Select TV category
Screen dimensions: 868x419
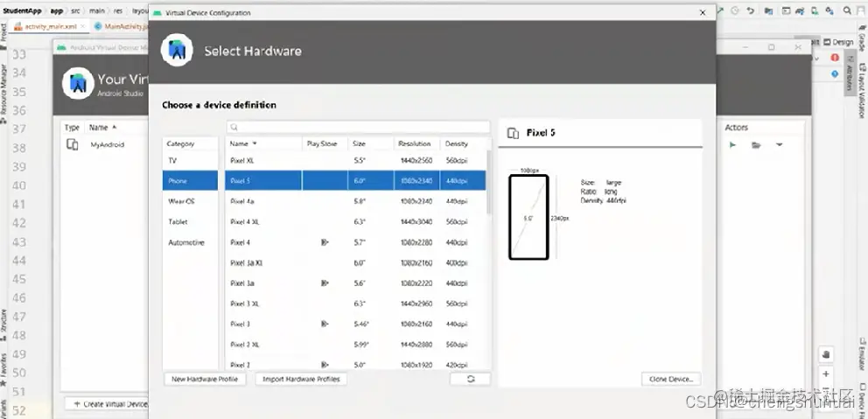point(190,161)
